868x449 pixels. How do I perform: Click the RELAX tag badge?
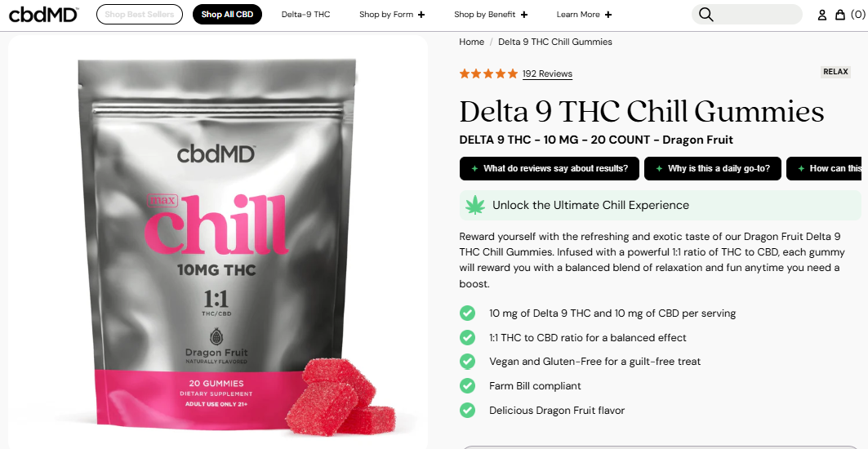pyautogui.click(x=835, y=71)
